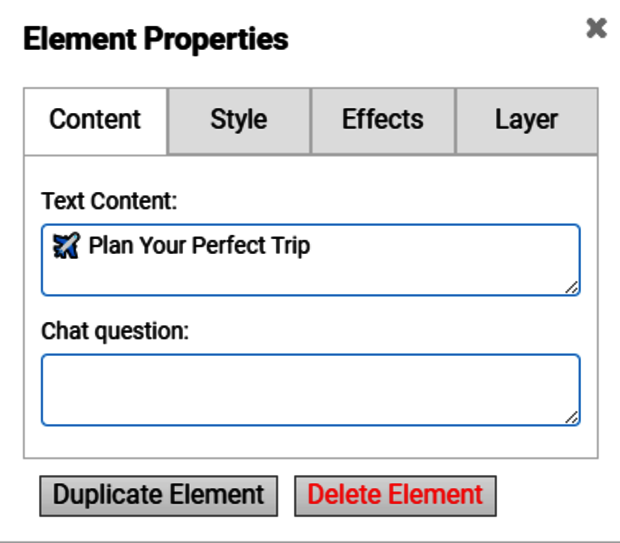Click the red Delete Element button
620x543 pixels.
[x=395, y=495]
